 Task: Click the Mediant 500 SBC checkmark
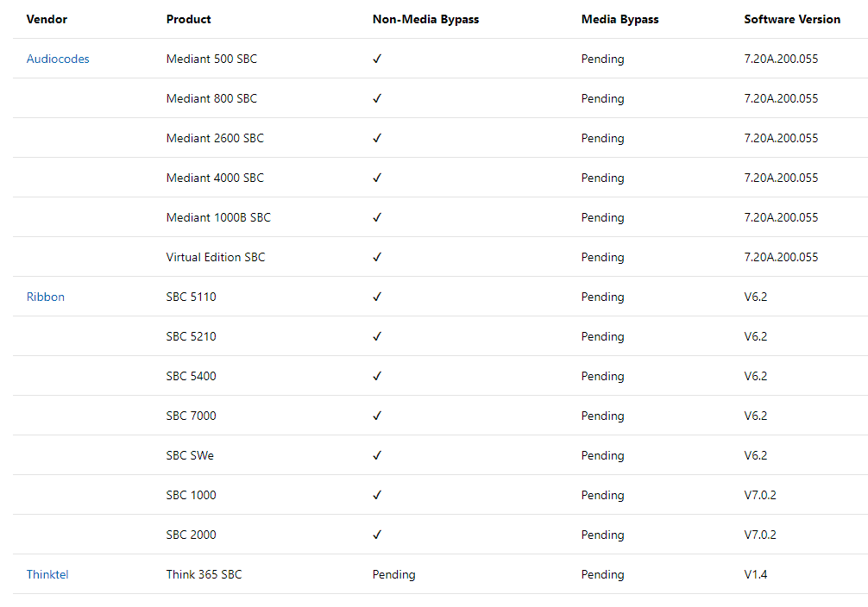point(377,59)
